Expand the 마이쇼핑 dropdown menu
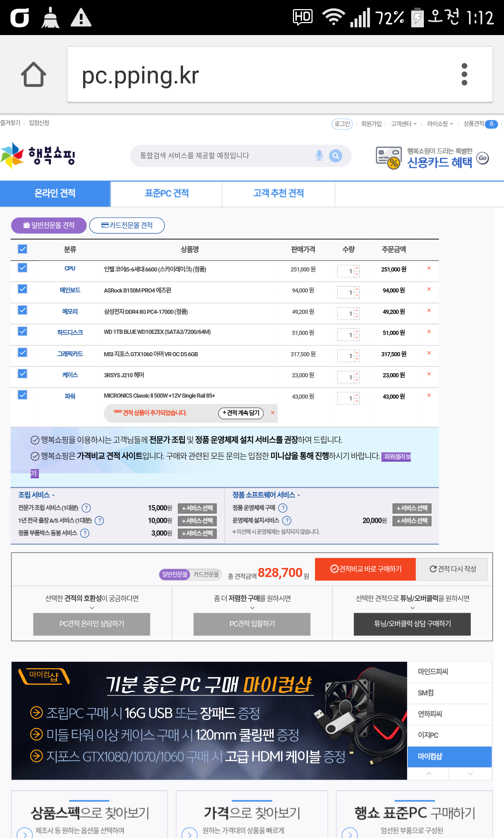The height and width of the screenshot is (838, 504). [440, 124]
